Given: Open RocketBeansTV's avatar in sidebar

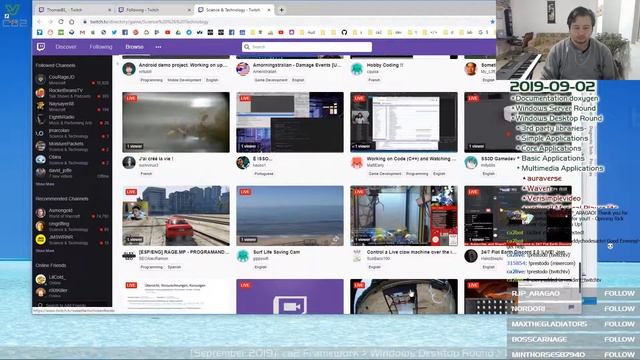Looking at the screenshot, I should click(x=40, y=93).
